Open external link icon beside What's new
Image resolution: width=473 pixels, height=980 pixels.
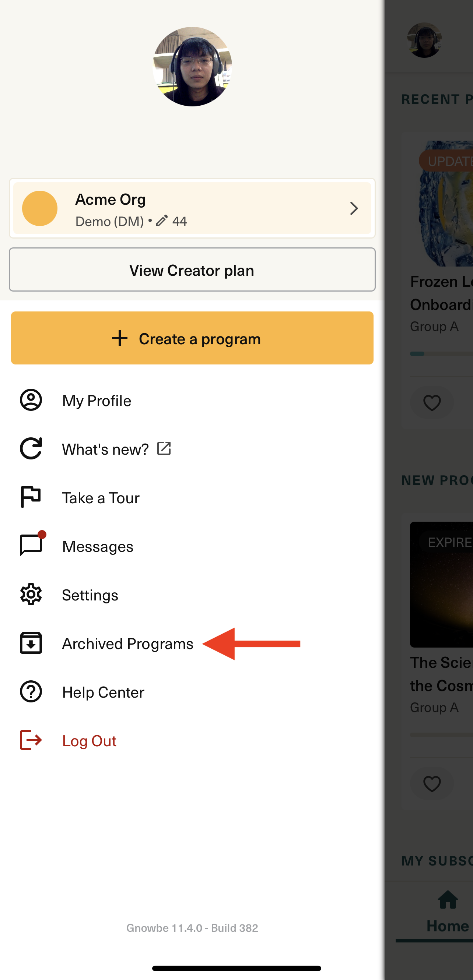[164, 448]
